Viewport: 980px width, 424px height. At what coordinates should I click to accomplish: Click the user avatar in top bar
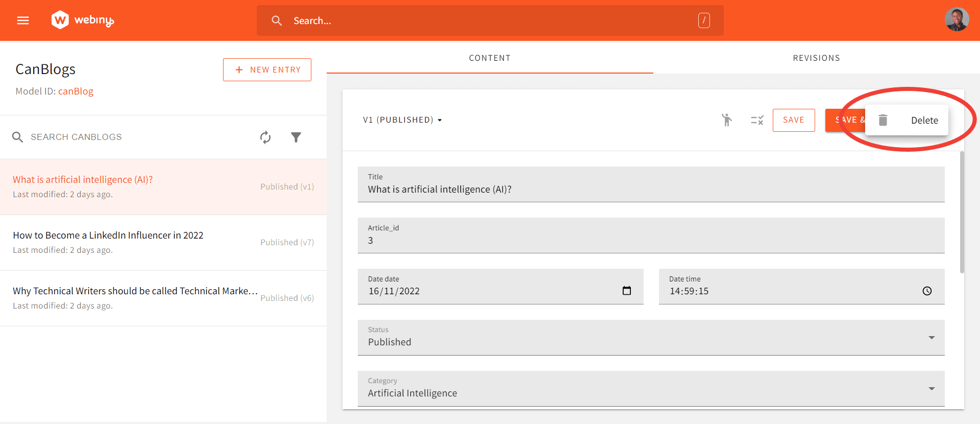[957, 20]
